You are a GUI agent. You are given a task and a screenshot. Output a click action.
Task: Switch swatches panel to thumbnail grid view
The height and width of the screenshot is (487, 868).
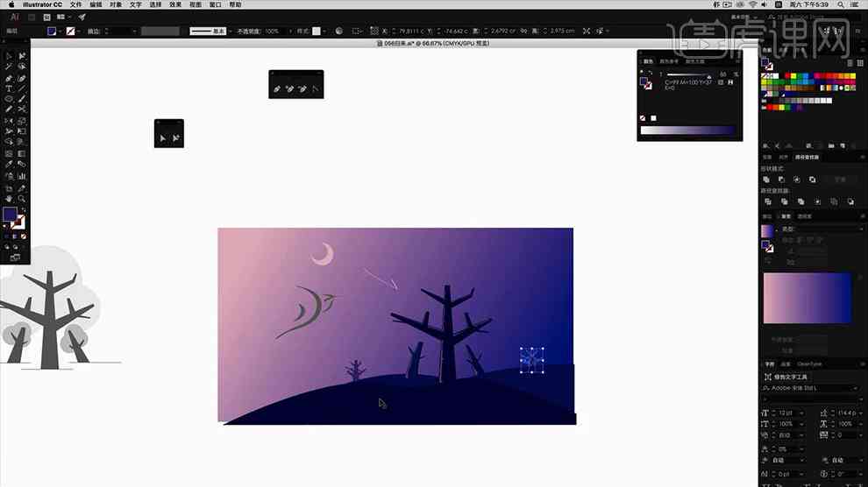(x=860, y=63)
